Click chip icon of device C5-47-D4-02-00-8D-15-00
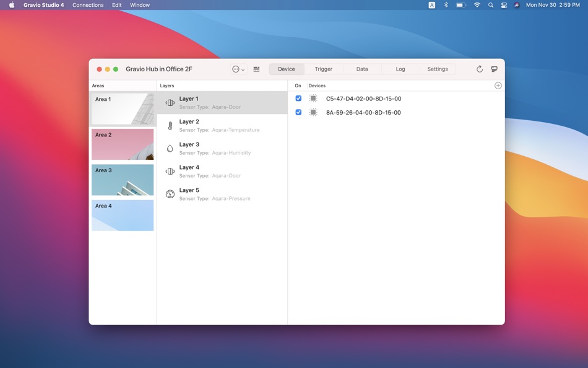This screenshot has height=368, width=588. (x=313, y=99)
